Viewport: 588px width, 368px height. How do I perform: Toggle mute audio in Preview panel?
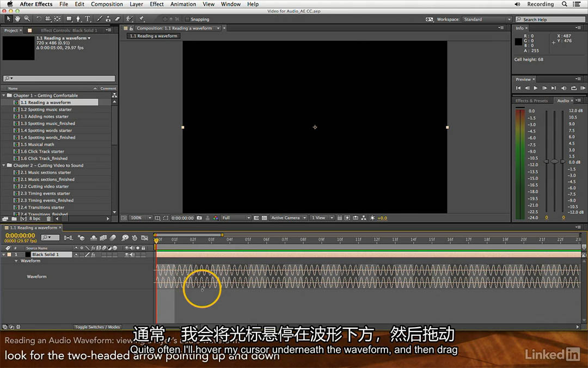[563, 88]
